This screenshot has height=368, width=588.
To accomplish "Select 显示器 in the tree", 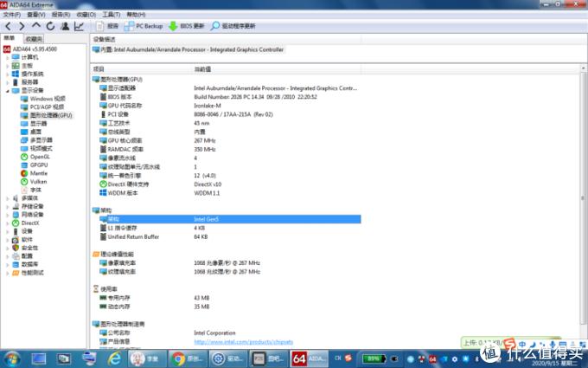I will [34, 124].
